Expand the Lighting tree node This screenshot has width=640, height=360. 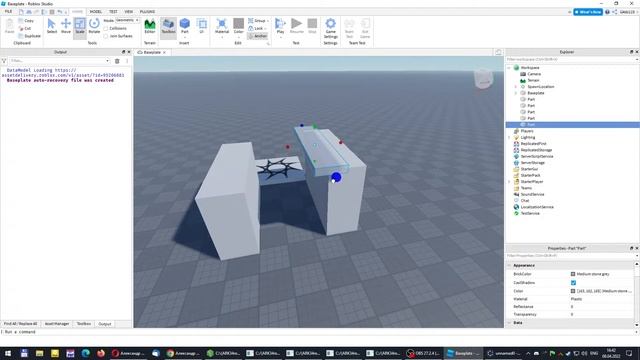coord(509,138)
